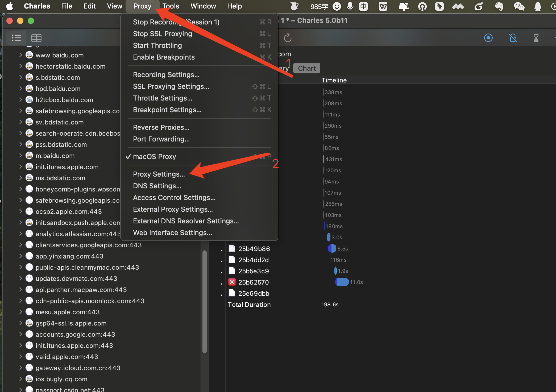Select Start Throttling menu item
Viewport: 556px width, 392px height.
(199, 45)
